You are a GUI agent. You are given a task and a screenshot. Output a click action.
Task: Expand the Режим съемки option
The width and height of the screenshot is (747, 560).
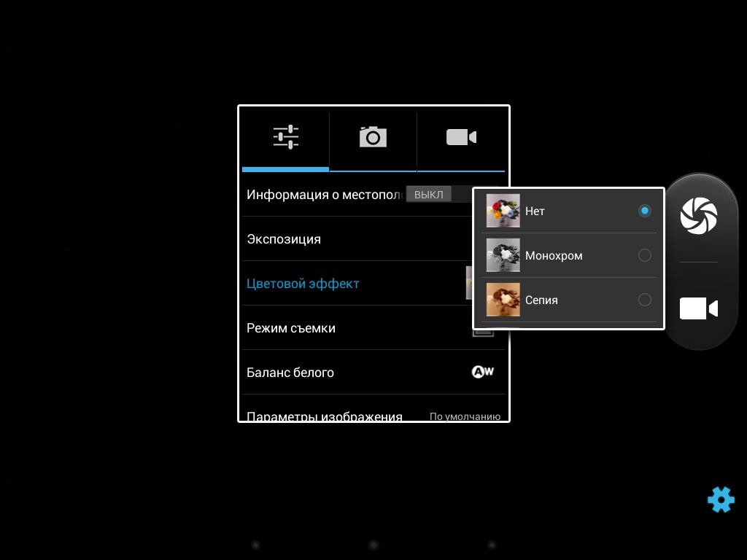point(291,328)
